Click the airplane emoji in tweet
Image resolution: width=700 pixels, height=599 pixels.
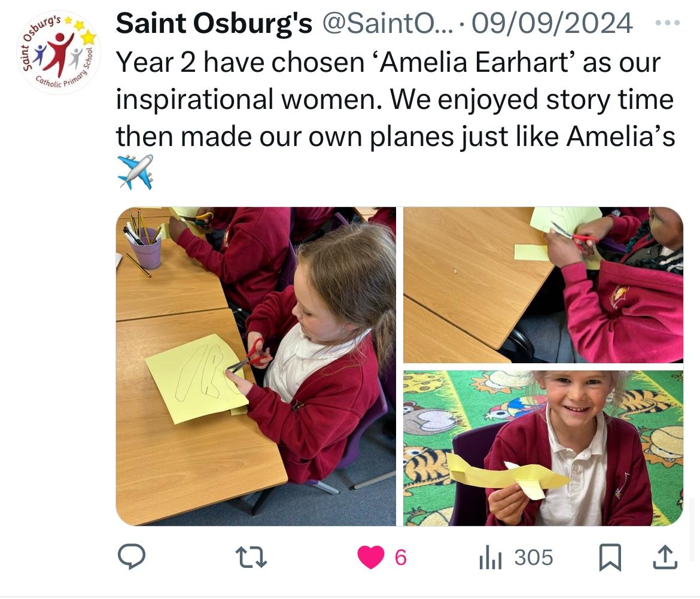tap(135, 172)
